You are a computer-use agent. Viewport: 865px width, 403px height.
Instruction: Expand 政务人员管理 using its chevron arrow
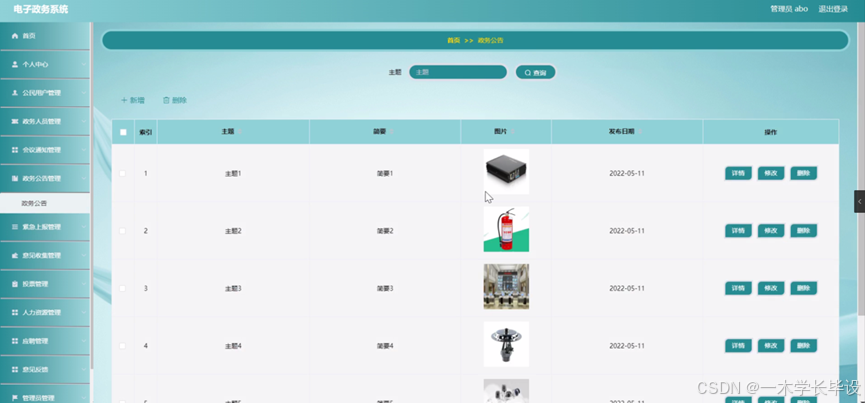point(83,121)
